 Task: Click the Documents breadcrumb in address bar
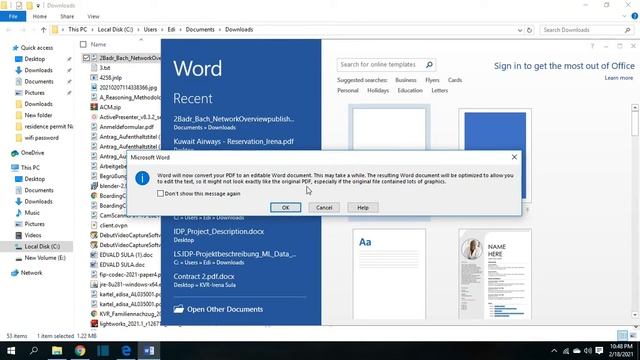coord(200,30)
